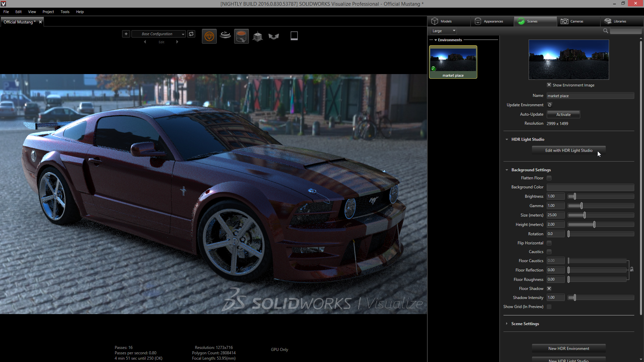Select the orthographic view icon
Image resolution: width=644 pixels, height=362 pixels.
(257, 36)
